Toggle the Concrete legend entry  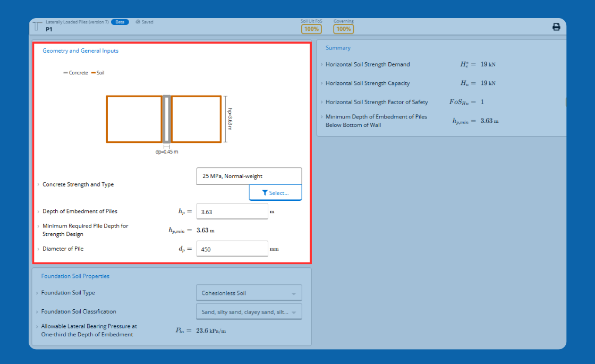pyautogui.click(x=75, y=72)
